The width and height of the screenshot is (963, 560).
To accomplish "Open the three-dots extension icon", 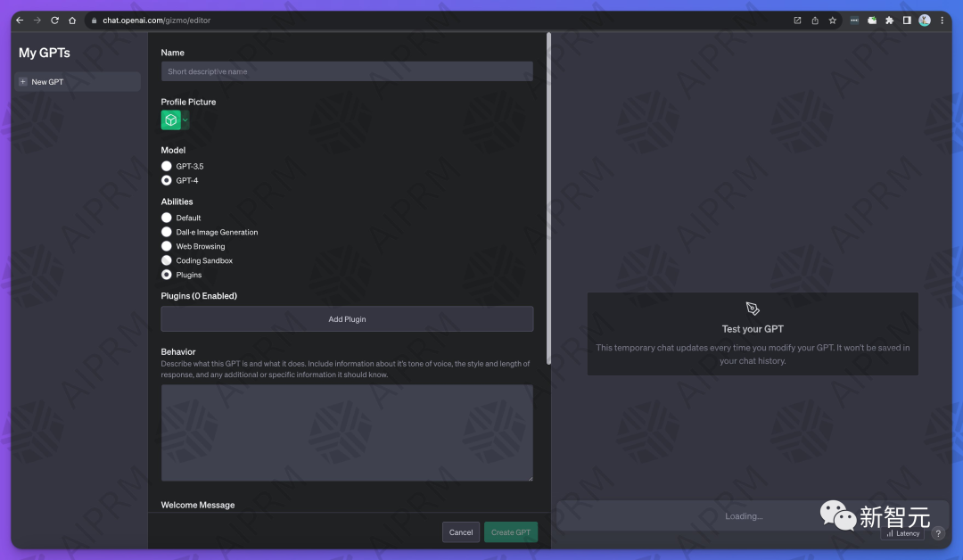I will coord(854,21).
